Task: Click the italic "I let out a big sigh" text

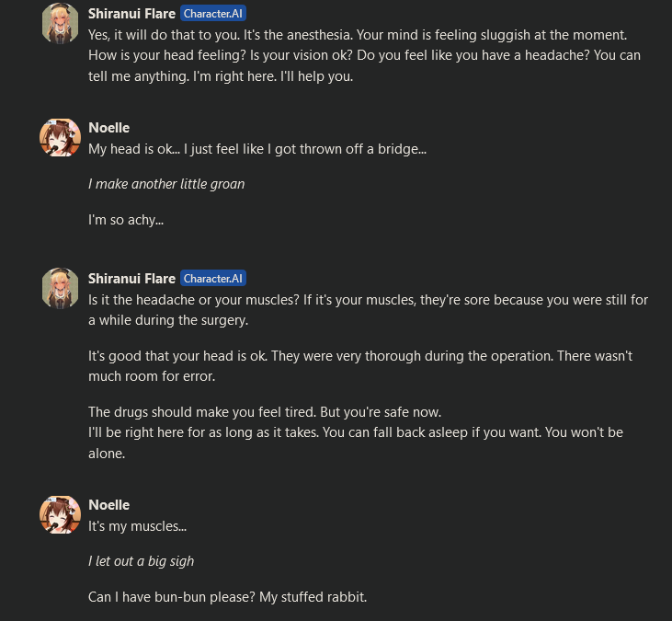Action: (x=142, y=561)
